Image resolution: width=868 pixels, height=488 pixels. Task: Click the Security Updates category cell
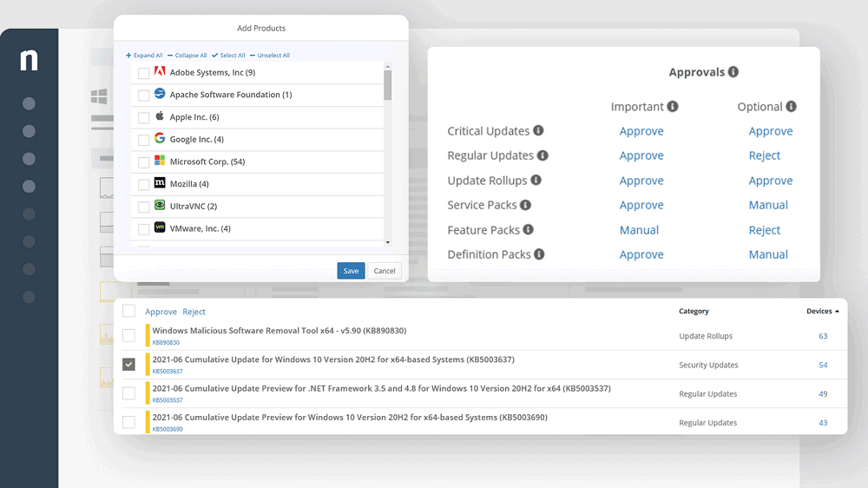(708, 365)
